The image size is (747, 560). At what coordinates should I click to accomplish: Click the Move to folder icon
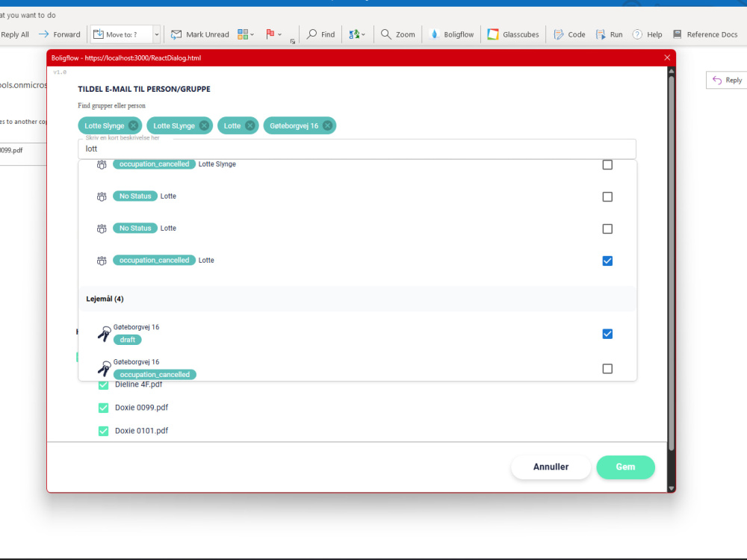98,34
